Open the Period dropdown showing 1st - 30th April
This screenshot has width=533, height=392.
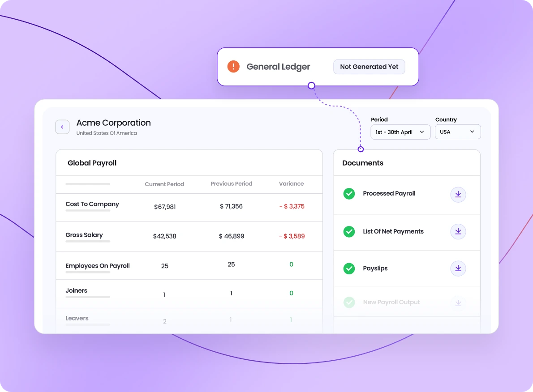click(400, 132)
